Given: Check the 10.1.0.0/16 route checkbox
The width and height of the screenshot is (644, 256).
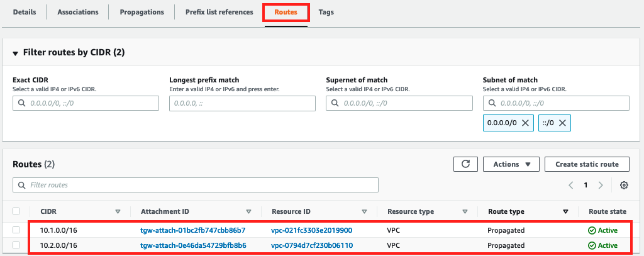Looking at the screenshot, I should tap(16, 230).
